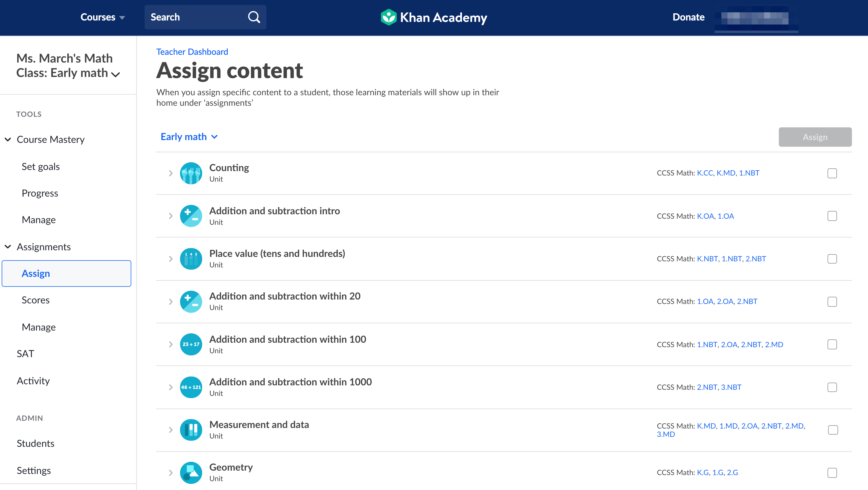This screenshot has height=490, width=868.
Task: Open Activity in the sidebar
Action: (33, 381)
